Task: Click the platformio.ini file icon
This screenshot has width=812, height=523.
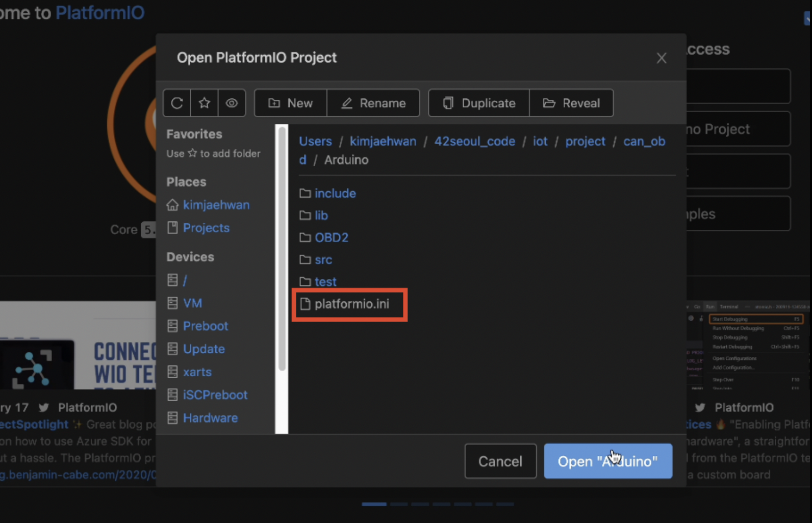Action: click(x=305, y=304)
